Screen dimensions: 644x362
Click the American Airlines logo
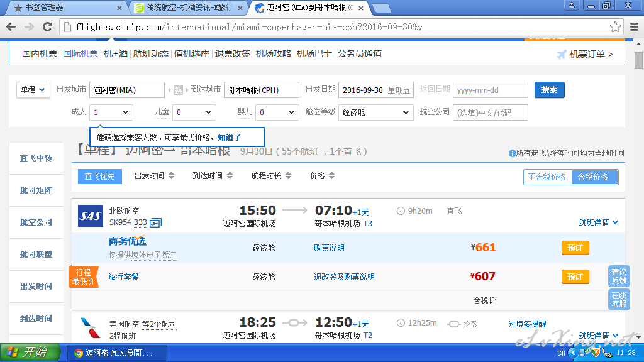91,328
